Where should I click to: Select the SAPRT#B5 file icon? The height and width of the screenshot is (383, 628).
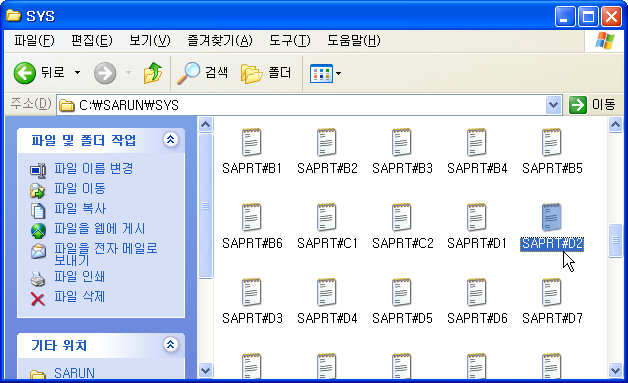(552, 142)
